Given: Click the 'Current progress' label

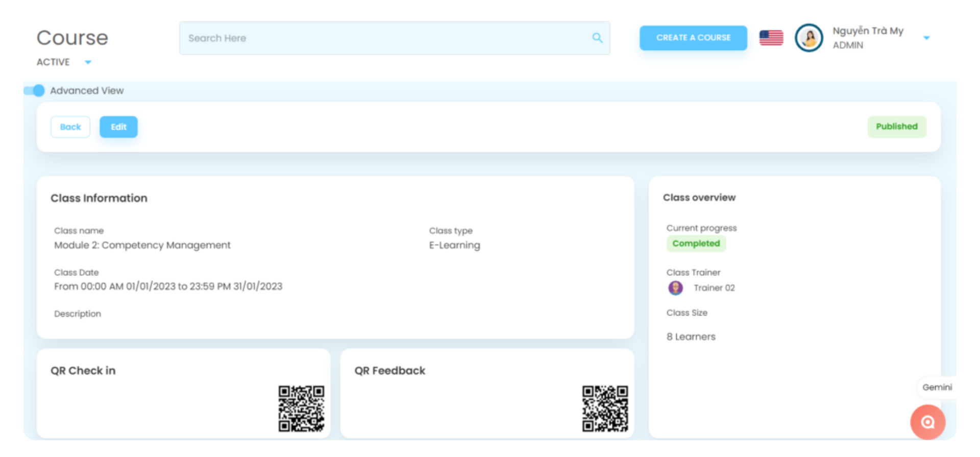Looking at the screenshot, I should [702, 228].
